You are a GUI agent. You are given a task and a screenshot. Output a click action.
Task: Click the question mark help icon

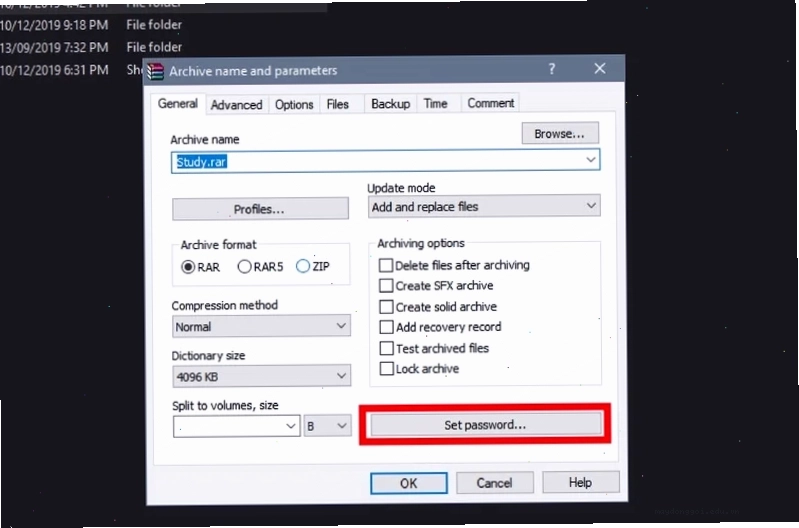pos(551,69)
